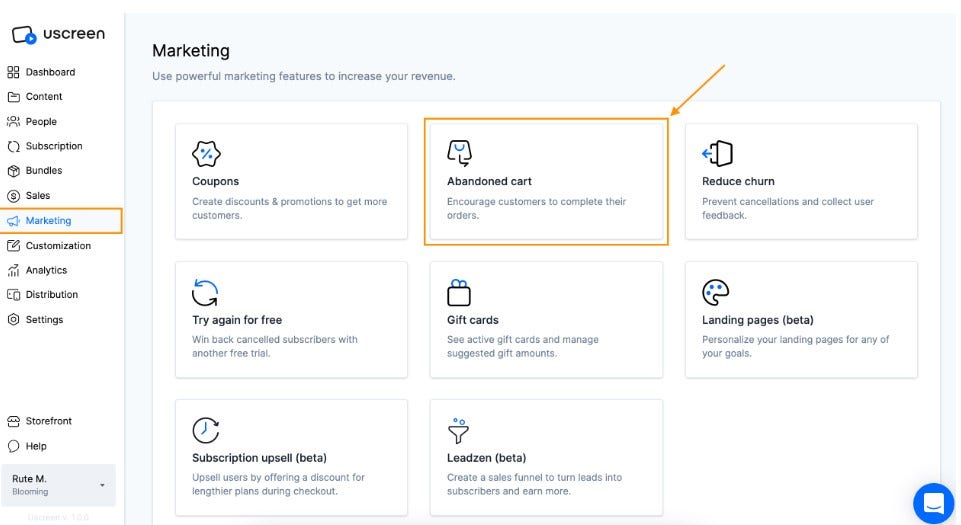Click "See active gift cards" description
This screenshot has width=961, height=525.
pyautogui.click(x=523, y=346)
